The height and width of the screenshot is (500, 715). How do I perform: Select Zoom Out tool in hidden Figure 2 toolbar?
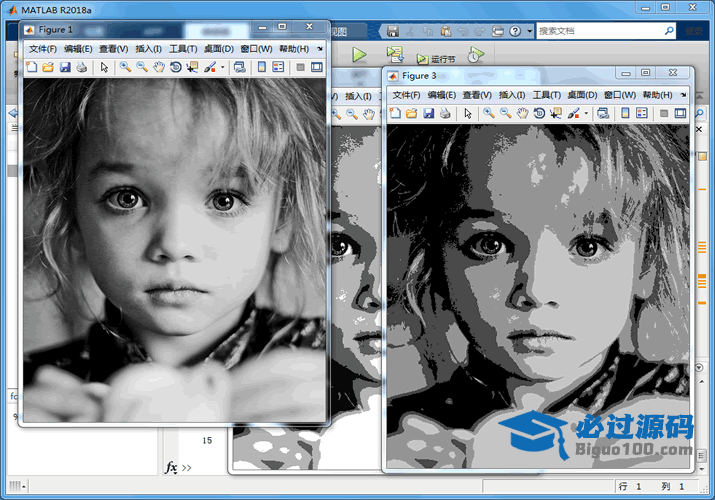point(352,114)
